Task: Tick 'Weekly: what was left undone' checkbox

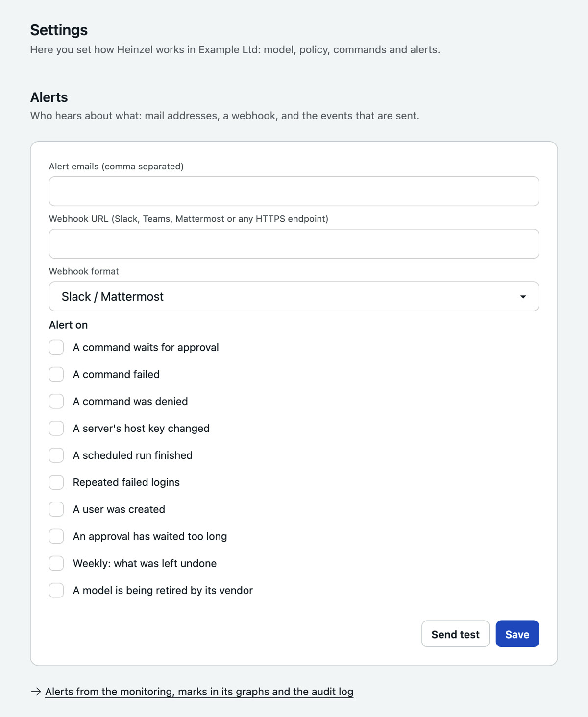Action: click(x=56, y=563)
